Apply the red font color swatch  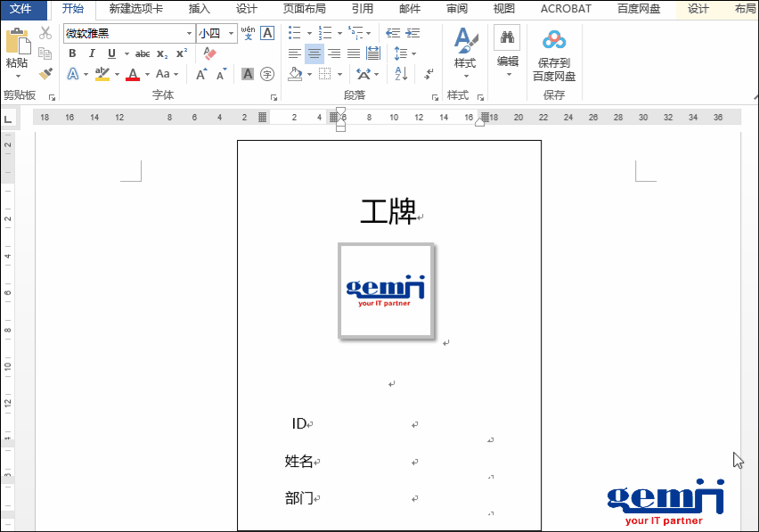pyautogui.click(x=133, y=75)
